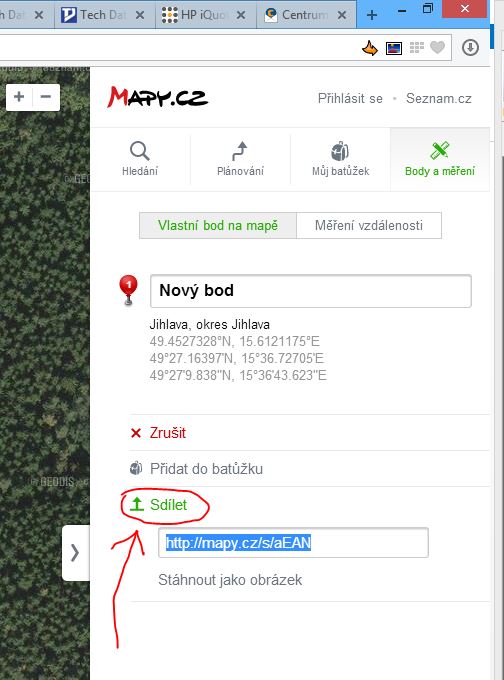Collapse the side panel with chevron arrow

75,552
